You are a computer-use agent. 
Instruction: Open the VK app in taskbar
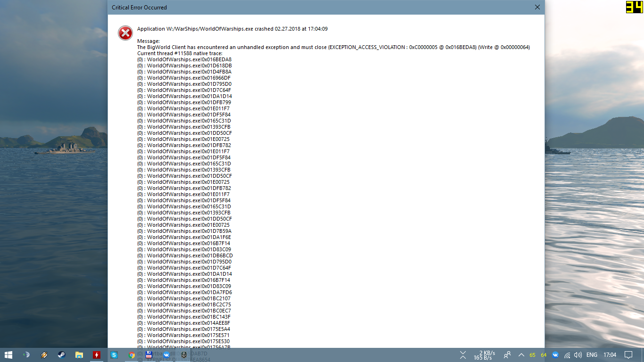166,355
